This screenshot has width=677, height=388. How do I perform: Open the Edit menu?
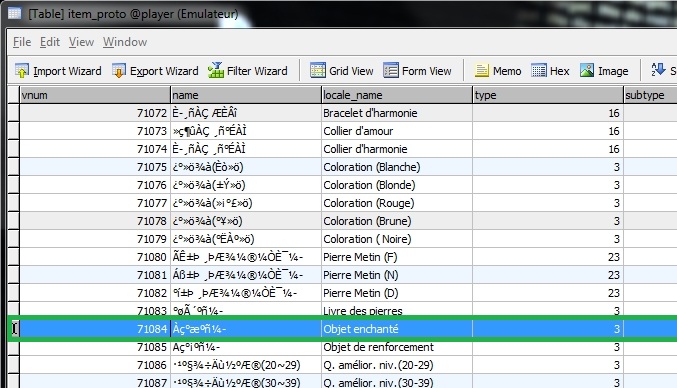click(50, 42)
